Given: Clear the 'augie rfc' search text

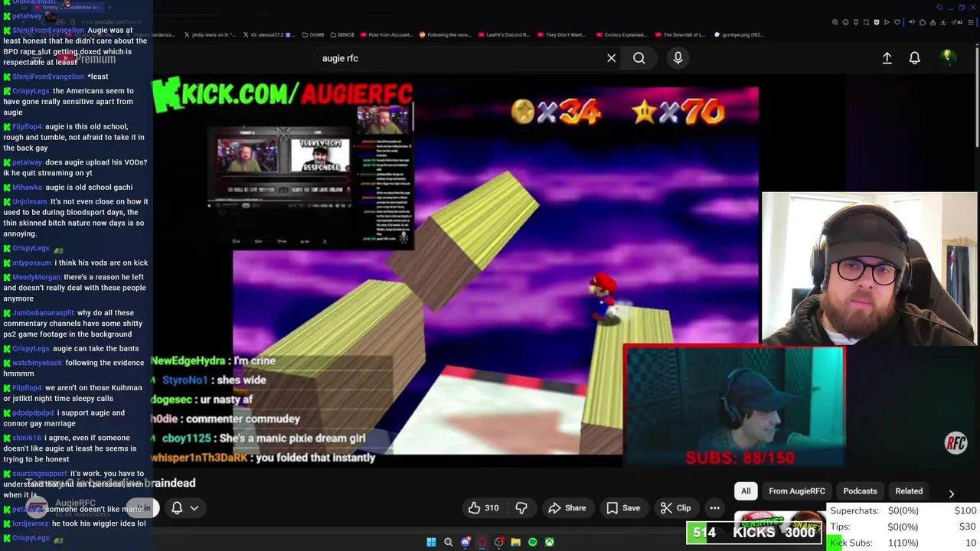Looking at the screenshot, I should pos(611,58).
